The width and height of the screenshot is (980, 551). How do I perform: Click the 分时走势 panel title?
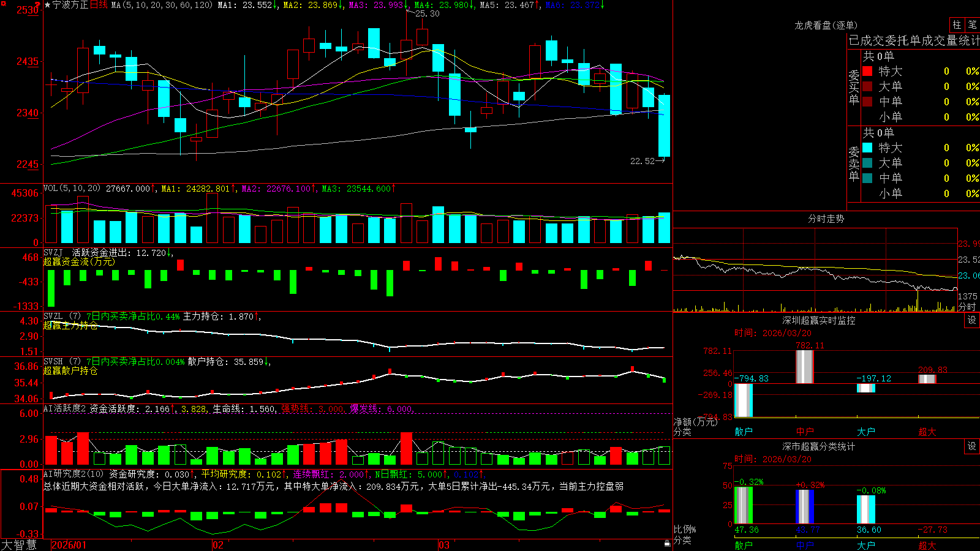tap(826, 219)
